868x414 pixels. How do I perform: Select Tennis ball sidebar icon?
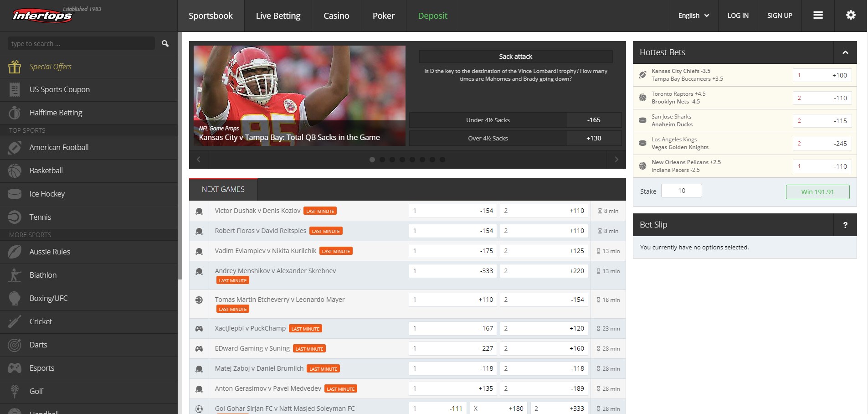click(x=15, y=217)
